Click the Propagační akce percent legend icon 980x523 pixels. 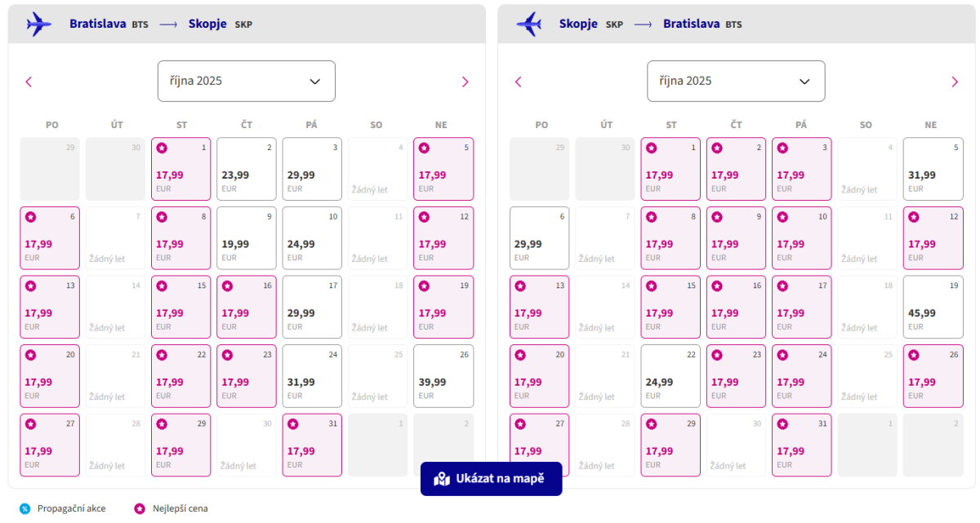(x=24, y=508)
